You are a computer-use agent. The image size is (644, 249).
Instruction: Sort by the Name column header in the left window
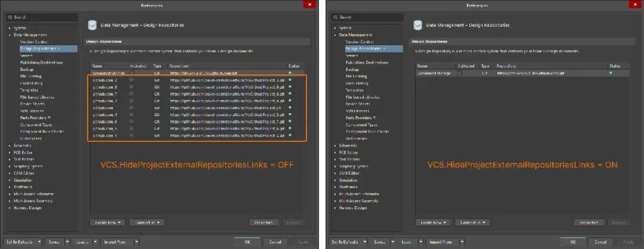coord(97,66)
